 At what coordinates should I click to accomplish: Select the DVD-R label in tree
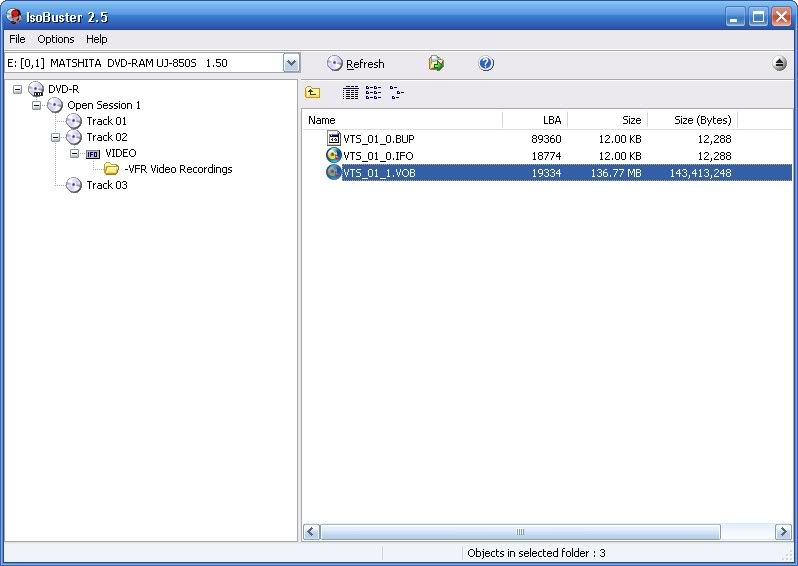tap(64, 89)
